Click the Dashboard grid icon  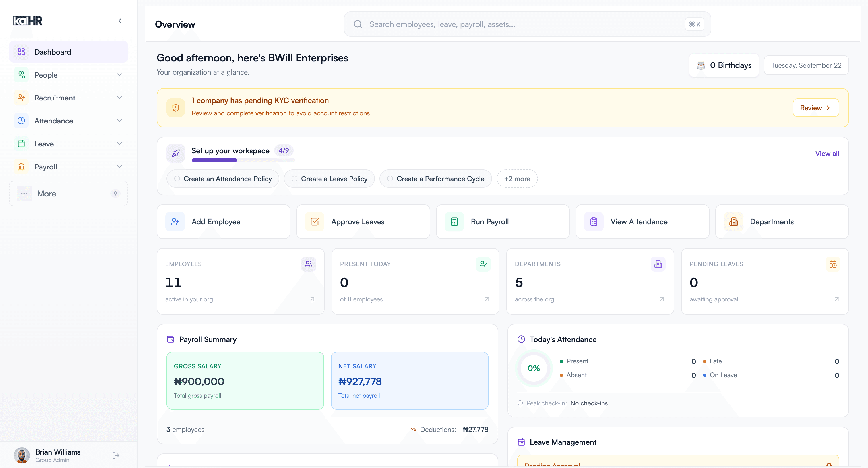21,52
